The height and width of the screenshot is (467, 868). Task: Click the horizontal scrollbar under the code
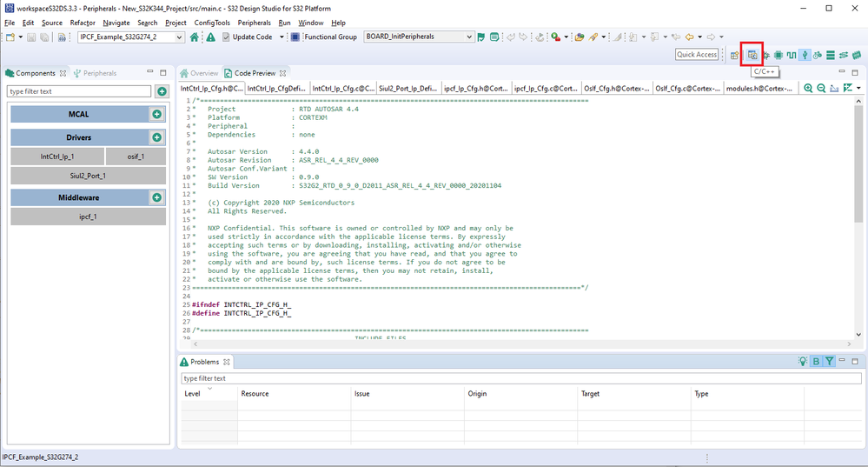[522, 344]
